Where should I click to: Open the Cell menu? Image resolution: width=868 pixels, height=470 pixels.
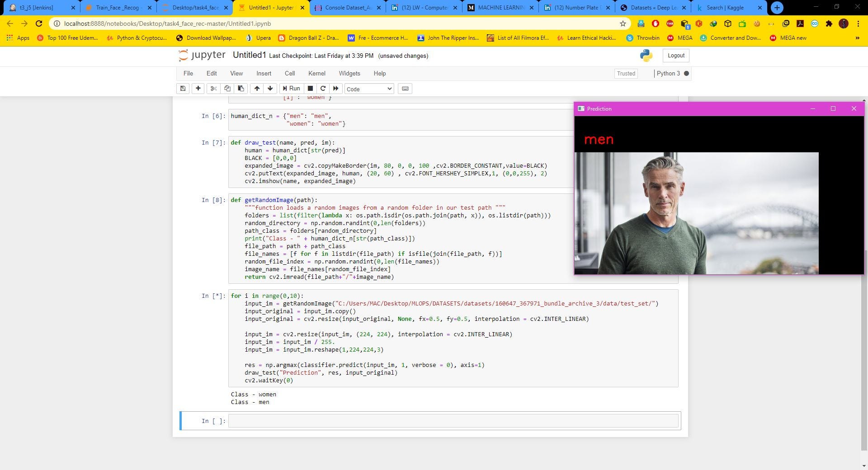tap(290, 73)
